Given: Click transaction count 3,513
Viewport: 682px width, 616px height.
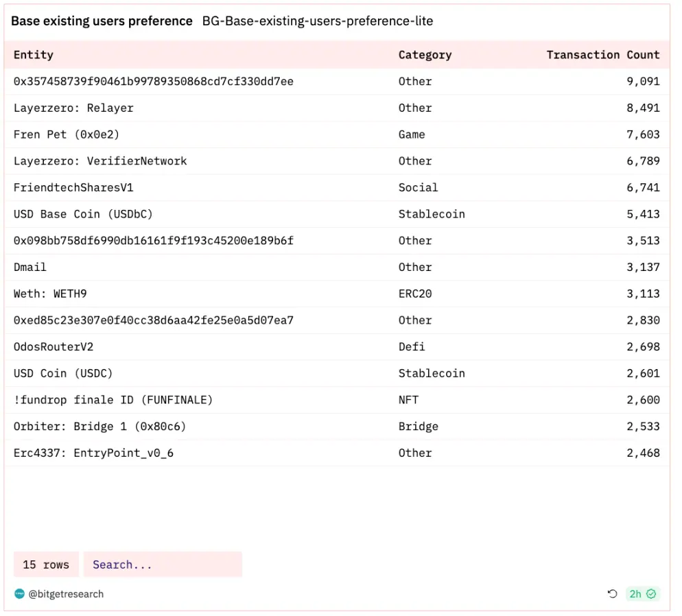Looking at the screenshot, I should click(643, 240).
